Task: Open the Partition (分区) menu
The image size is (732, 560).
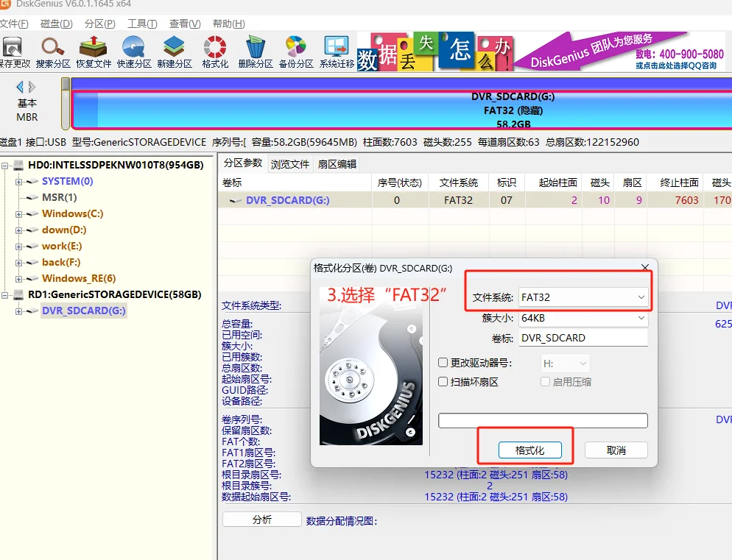Action: [x=100, y=24]
